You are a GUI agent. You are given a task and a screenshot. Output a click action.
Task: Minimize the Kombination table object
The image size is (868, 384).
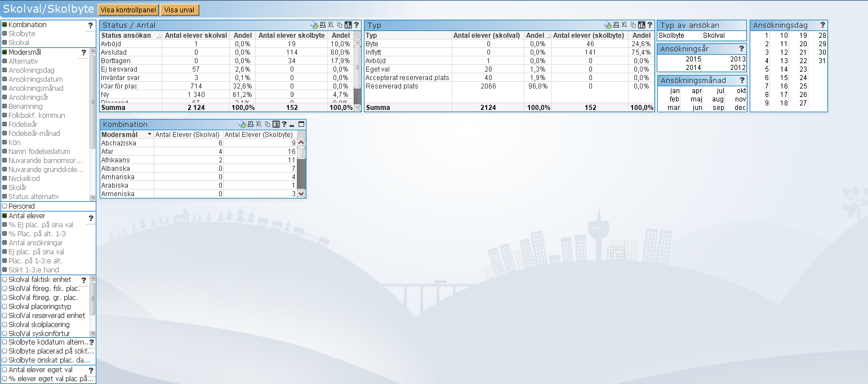[x=292, y=125]
